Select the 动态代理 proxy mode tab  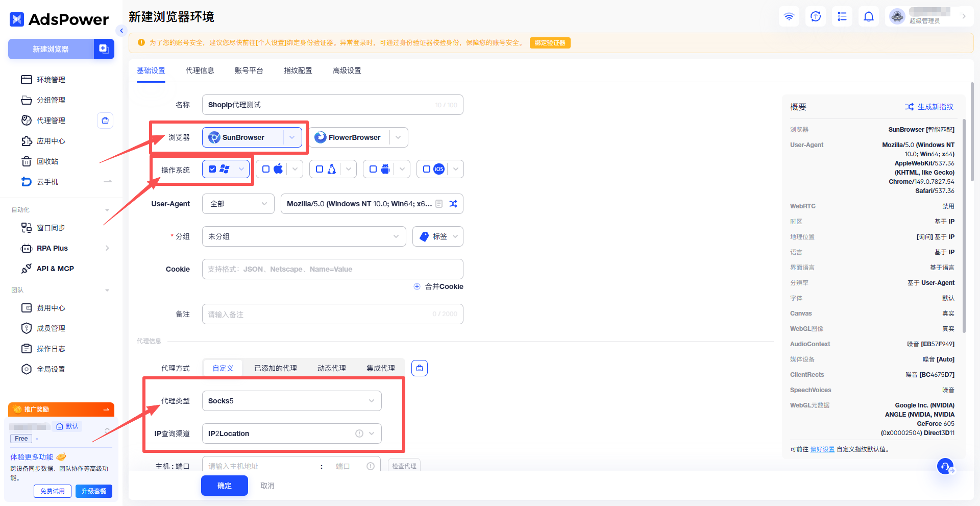point(332,368)
